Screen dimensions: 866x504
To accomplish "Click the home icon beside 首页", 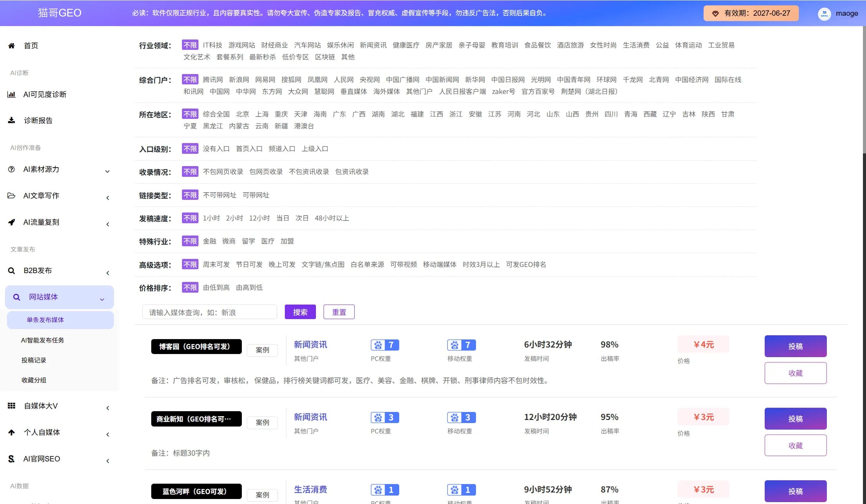I will (x=12, y=46).
